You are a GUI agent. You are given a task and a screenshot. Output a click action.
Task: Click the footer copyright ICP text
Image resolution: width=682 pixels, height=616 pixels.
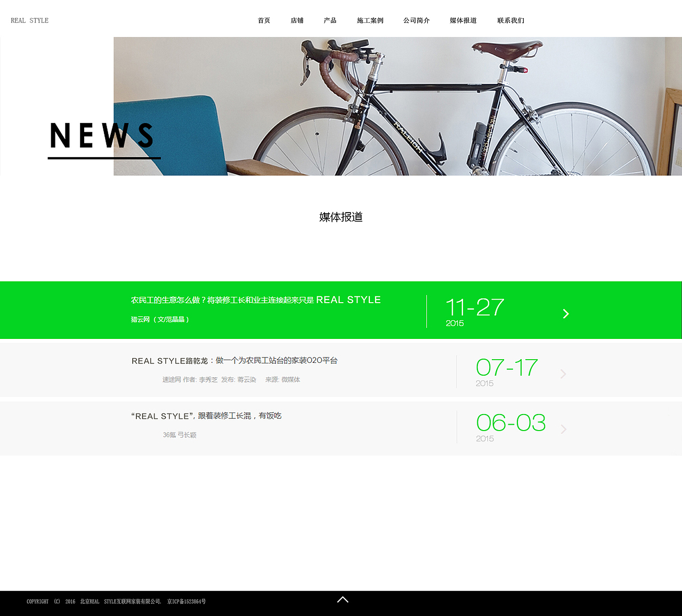pos(116,602)
